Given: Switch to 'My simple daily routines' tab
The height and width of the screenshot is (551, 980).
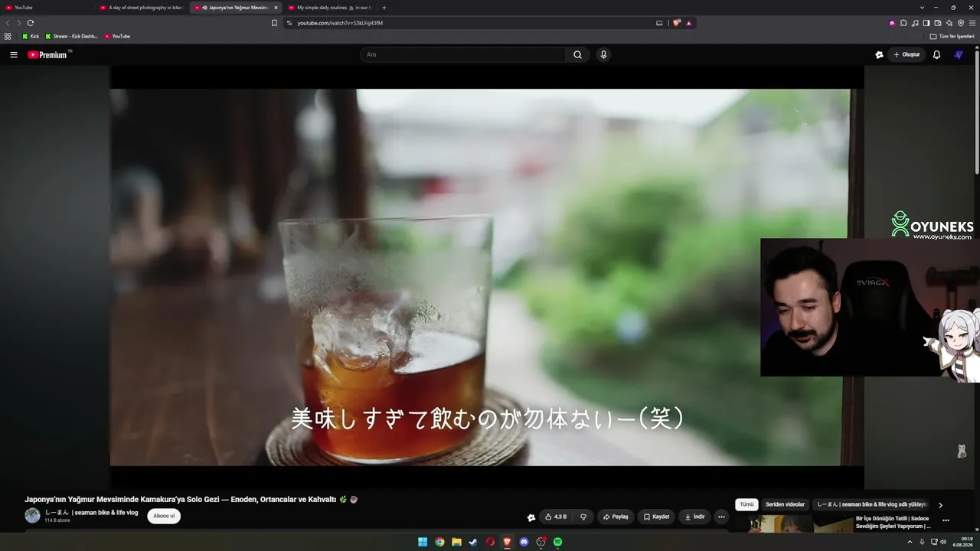Looking at the screenshot, I should 330,8.
